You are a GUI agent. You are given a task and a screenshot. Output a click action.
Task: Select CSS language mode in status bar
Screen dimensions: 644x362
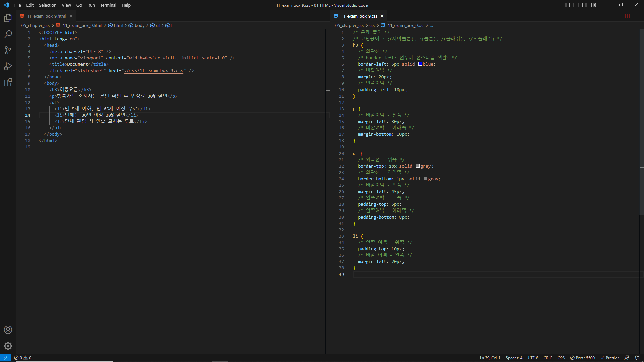coord(561,358)
